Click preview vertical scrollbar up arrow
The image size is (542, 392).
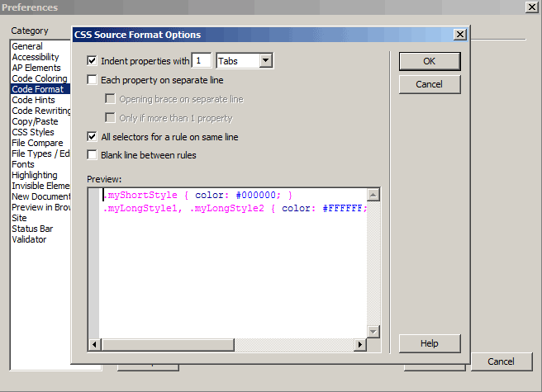pyautogui.click(x=373, y=195)
